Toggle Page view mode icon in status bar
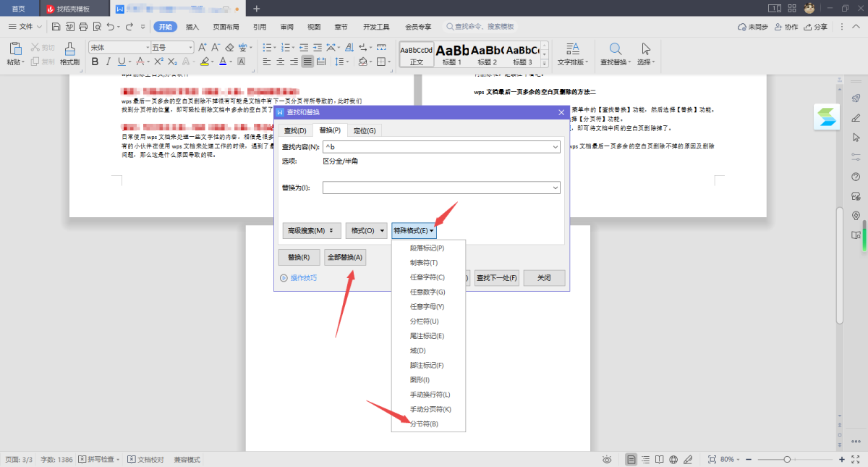The width and height of the screenshot is (868, 467). (x=631, y=459)
